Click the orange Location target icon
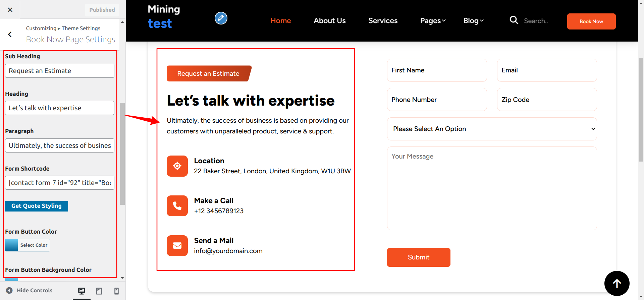The width and height of the screenshot is (644, 300). tap(177, 166)
